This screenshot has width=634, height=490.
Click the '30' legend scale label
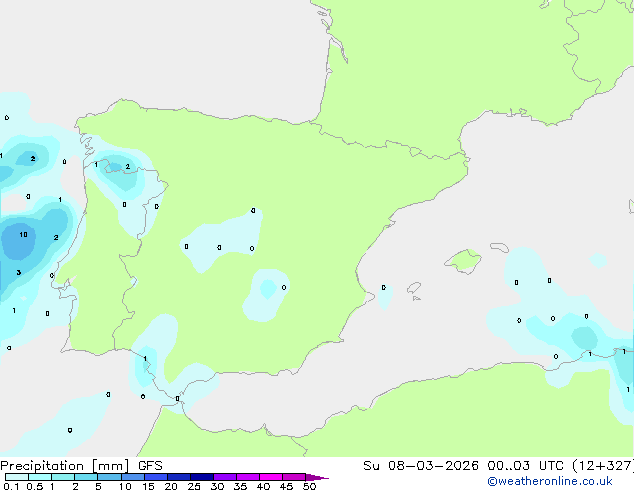pyautogui.click(x=217, y=486)
